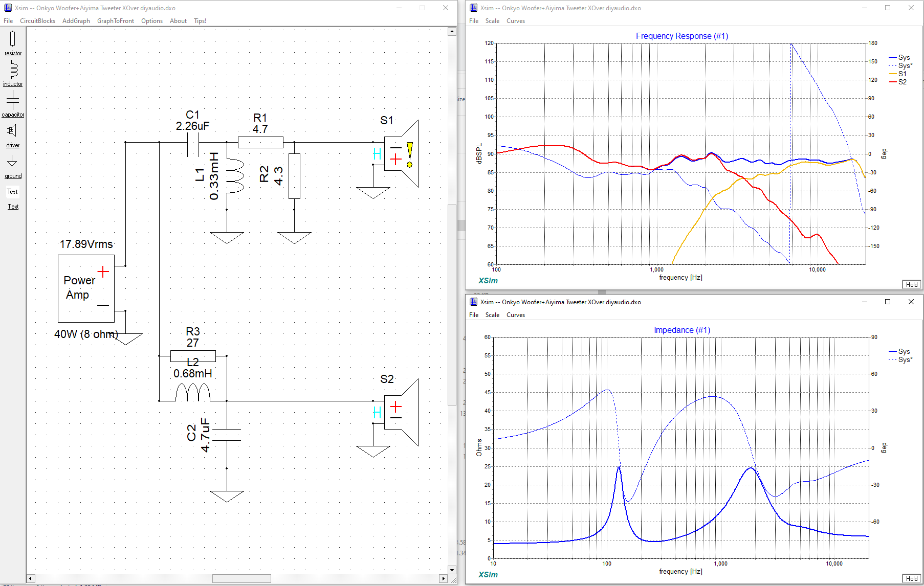The height and width of the screenshot is (586, 924).
Task: Click schematic horizontal scrollbar left arrow
Action: click(x=31, y=578)
